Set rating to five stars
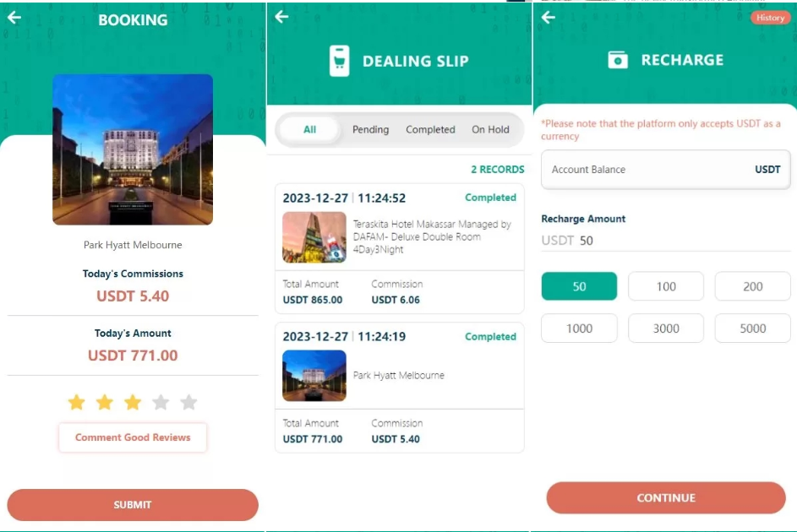Screen dimensions: 797x532 click(188, 403)
